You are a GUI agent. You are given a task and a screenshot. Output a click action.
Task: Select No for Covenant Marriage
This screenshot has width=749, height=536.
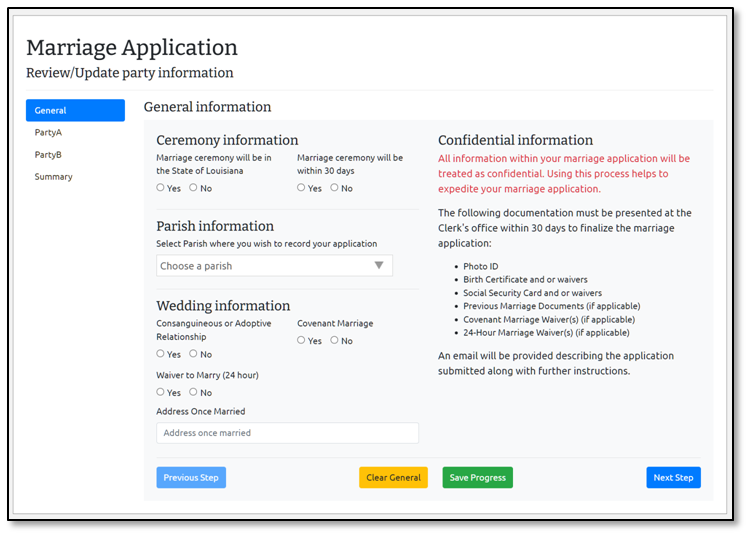335,340
